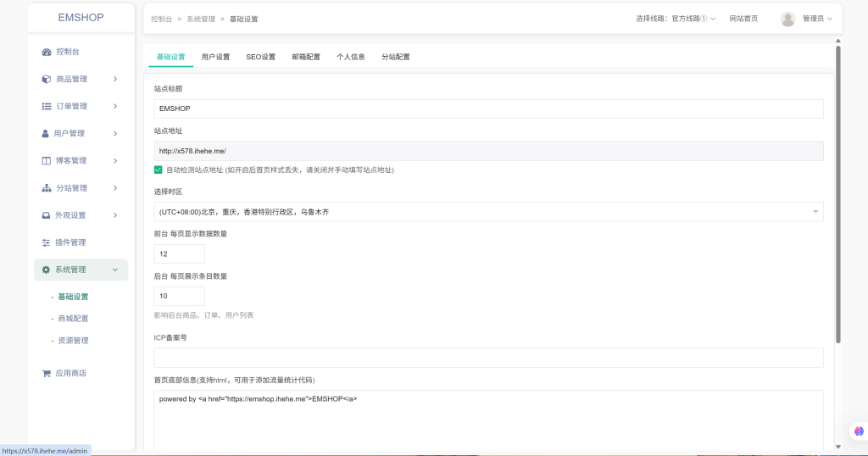Expand 订单管理 submenu chevron
This screenshot has width=868, height=456.
tap(115, 106)
